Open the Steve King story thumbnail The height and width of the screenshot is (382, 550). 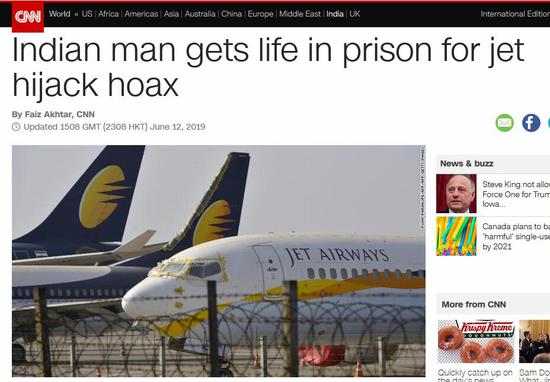pos(456,194)
